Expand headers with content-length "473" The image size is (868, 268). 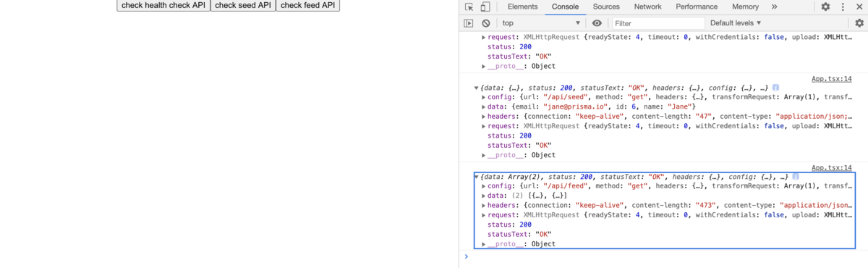coord(484,205)
